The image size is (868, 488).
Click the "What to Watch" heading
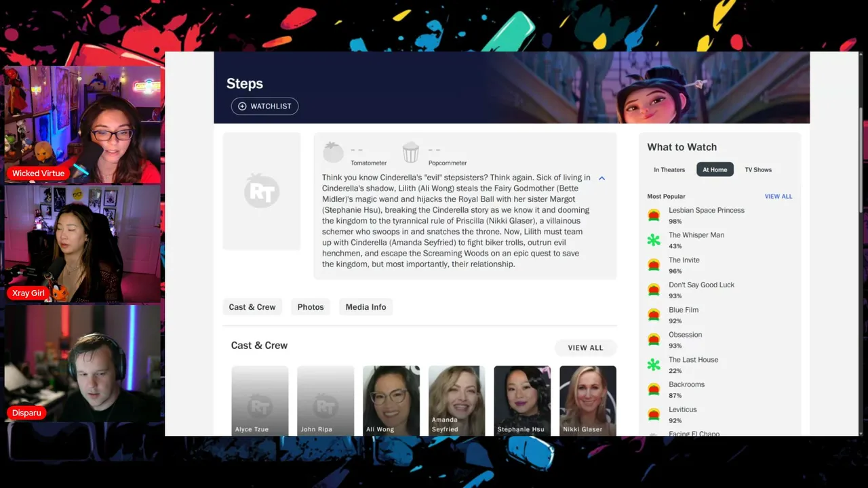point(682,147)
